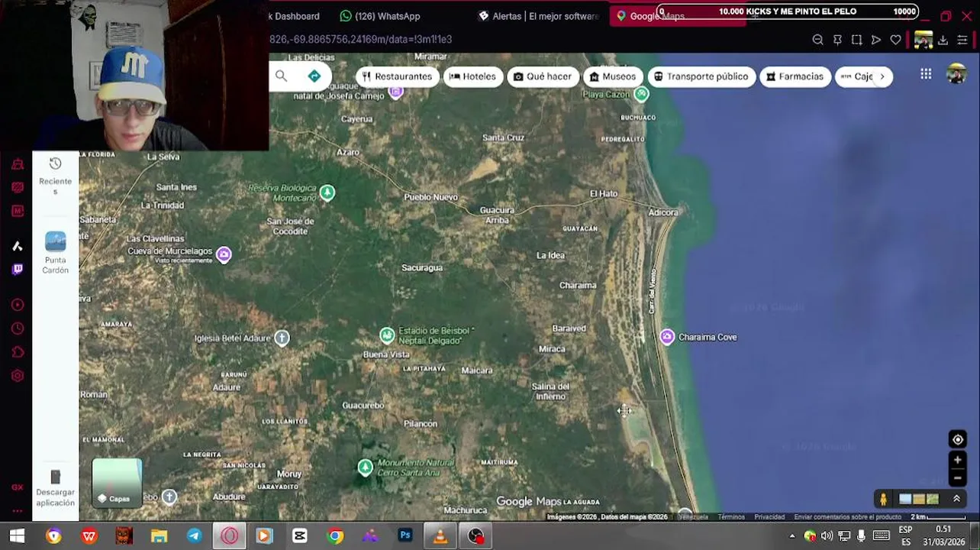Expand the imagery strip chevron

(956, 499)
